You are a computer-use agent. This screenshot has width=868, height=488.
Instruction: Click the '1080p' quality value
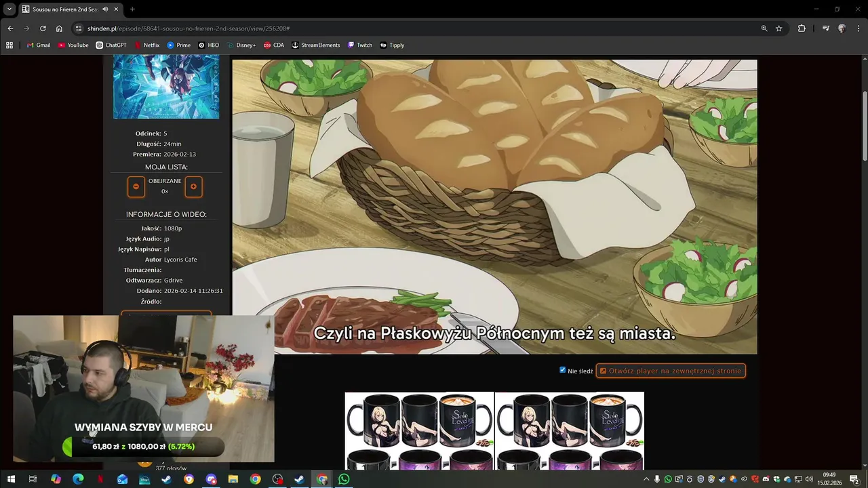173,228
